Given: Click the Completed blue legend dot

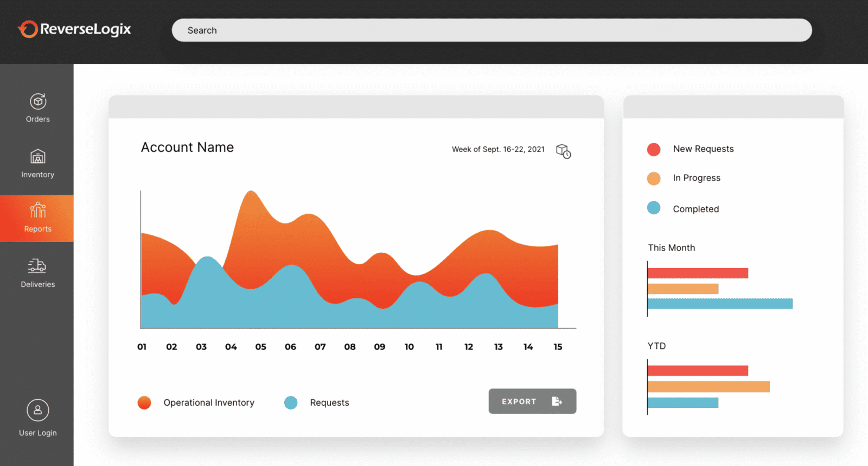Looking at the screenshot, I should tap(654, 208).
